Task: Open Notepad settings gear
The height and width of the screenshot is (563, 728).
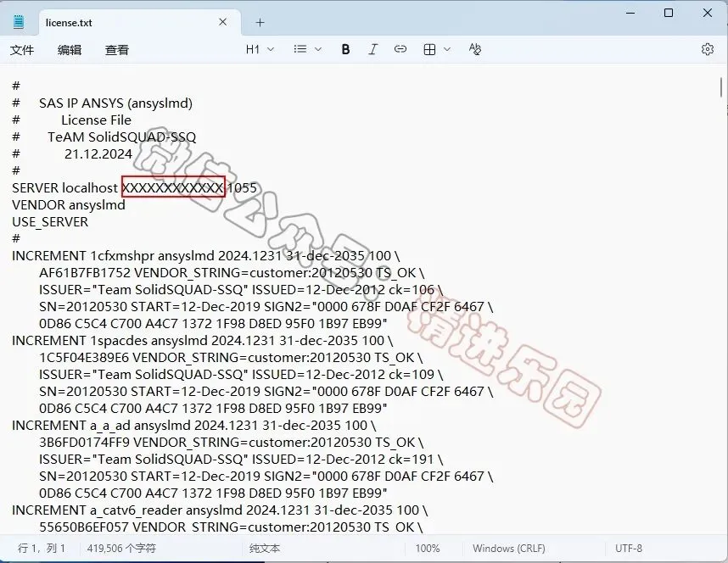Action: tap(707, 49)
